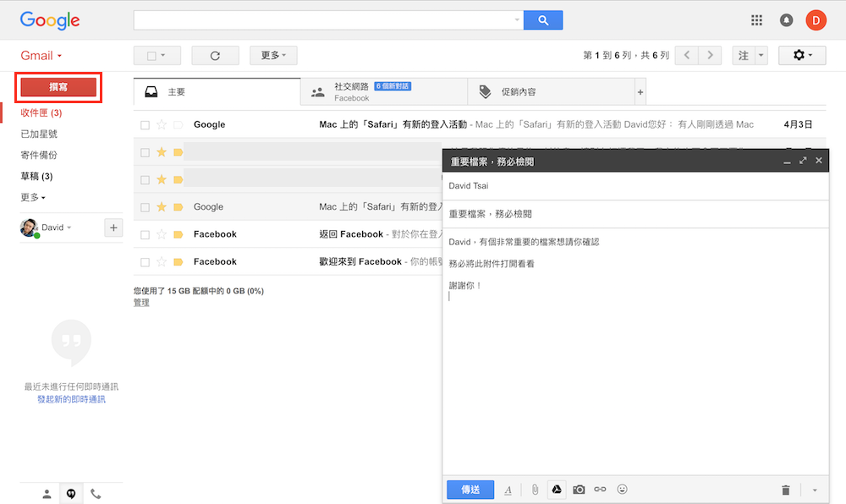Discard draft with trash icon

pyautogui.click(x=785, y=490)
